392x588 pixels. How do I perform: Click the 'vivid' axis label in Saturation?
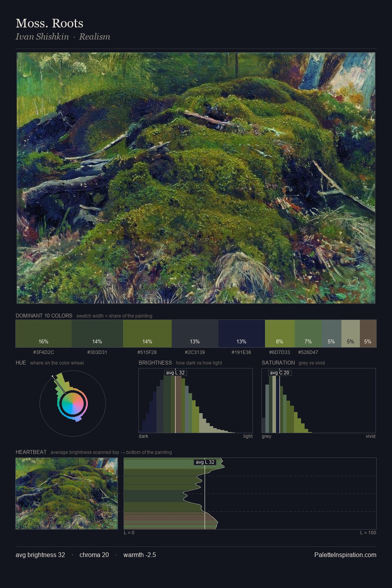coord(370,436)
